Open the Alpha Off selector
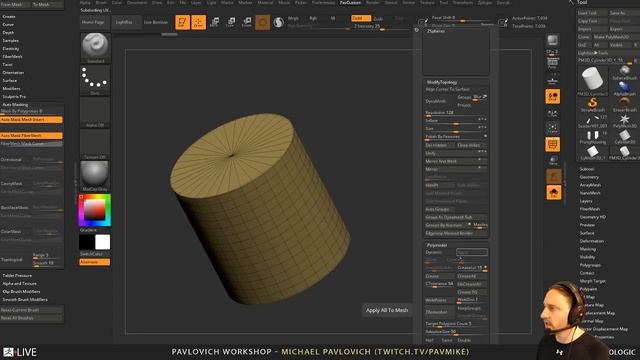The width and height of the screenshot is (640, 360). pos(95,112)
